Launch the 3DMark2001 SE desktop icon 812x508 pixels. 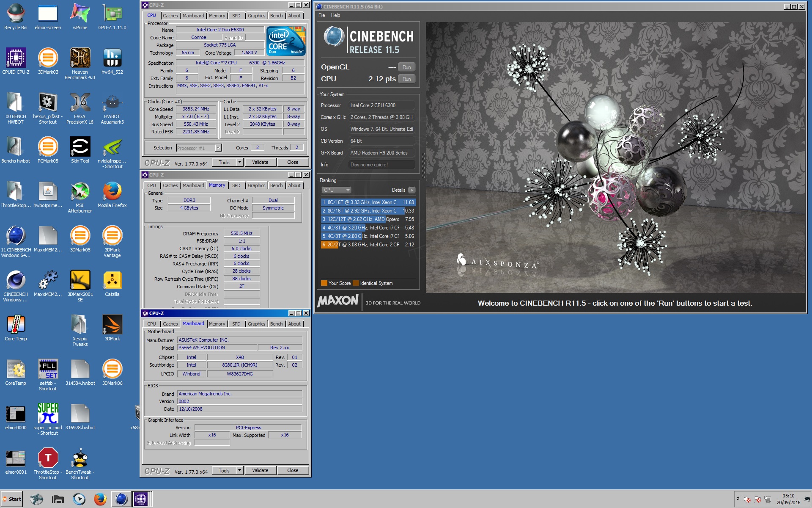coord(80,286)
